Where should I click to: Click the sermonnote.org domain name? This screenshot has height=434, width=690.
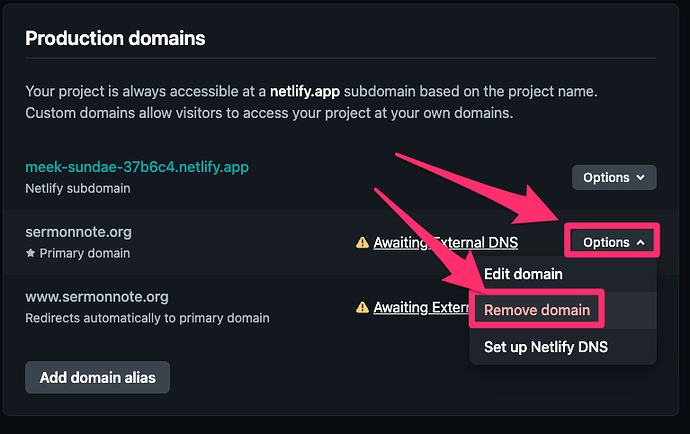coord(78,232)
